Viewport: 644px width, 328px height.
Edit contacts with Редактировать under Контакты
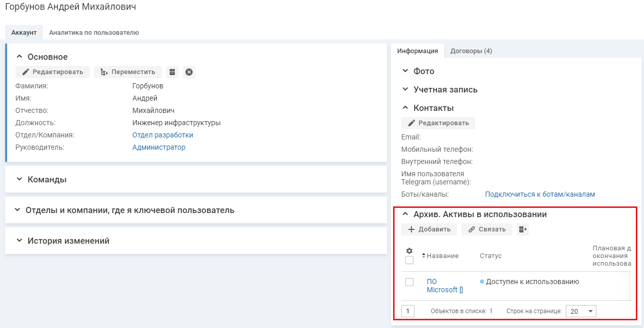[x=438, y=123]
